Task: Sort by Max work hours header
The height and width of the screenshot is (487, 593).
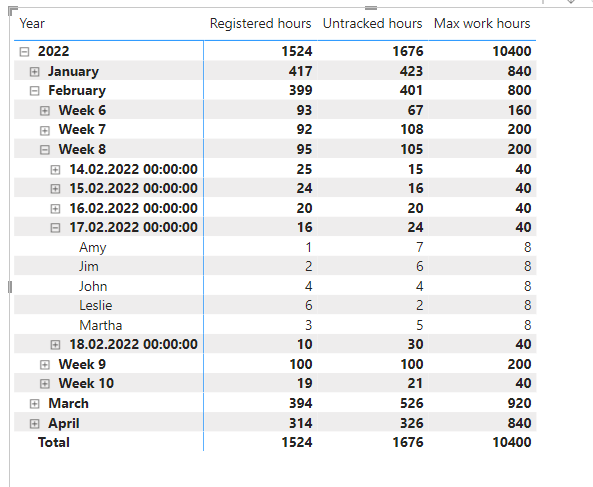Action: tap(482, 23)
